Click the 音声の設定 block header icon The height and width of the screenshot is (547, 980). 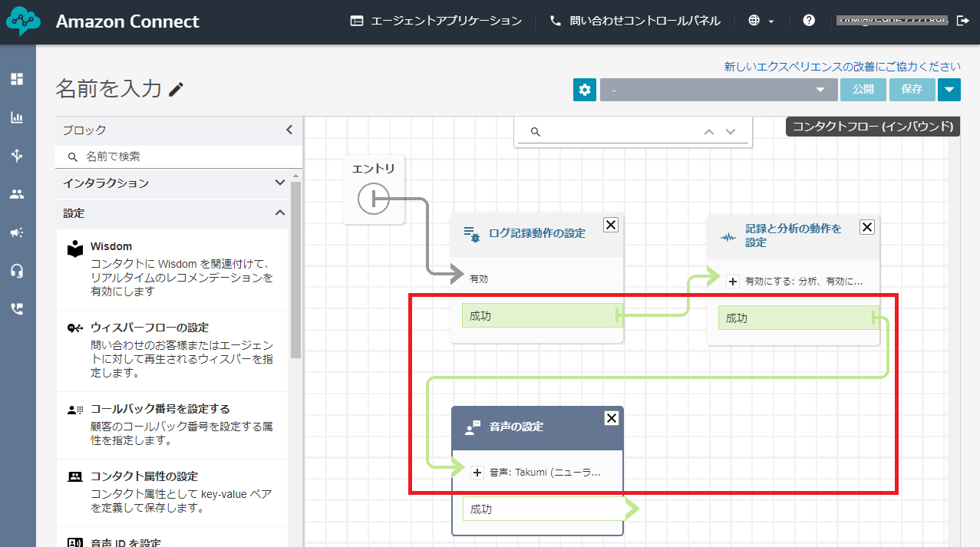[x=473, y=428]
